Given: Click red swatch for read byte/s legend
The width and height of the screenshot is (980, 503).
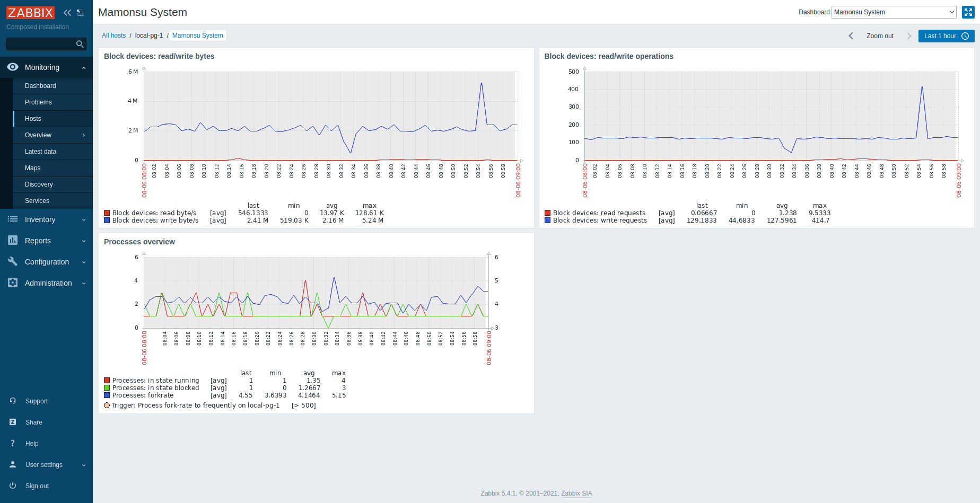Looking at the screenshot, I should pyautogui.click(x=107, y=213).
